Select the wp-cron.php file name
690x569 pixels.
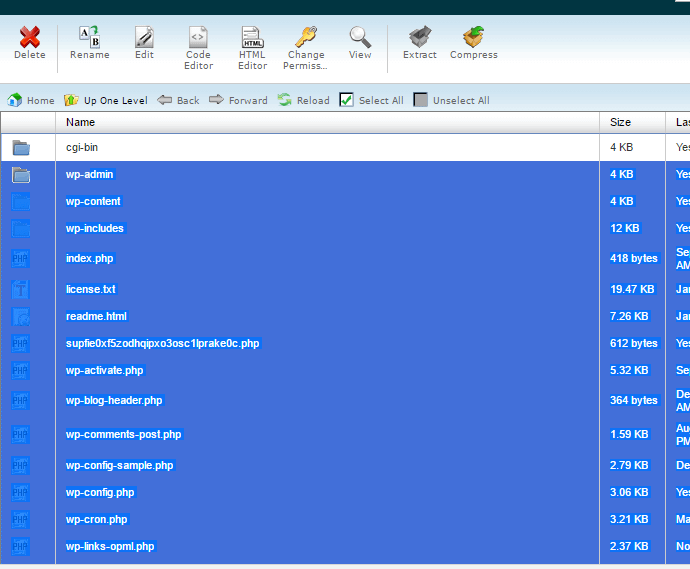(97, 519)
